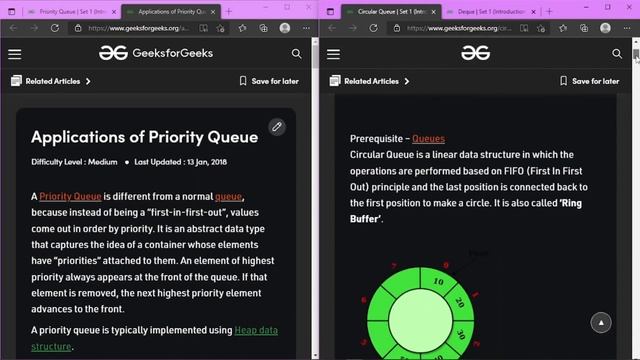The width and height of the screenshot is (640, 360).
Task: View site info lock icon in right address bar
Action: tap(397, 28)
